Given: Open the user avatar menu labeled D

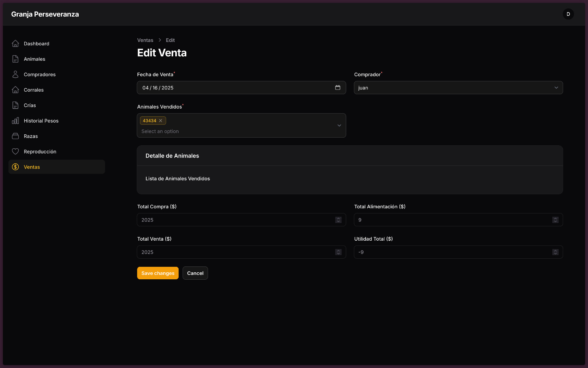Looking at the screenshot, I should [x=568, y=14].
